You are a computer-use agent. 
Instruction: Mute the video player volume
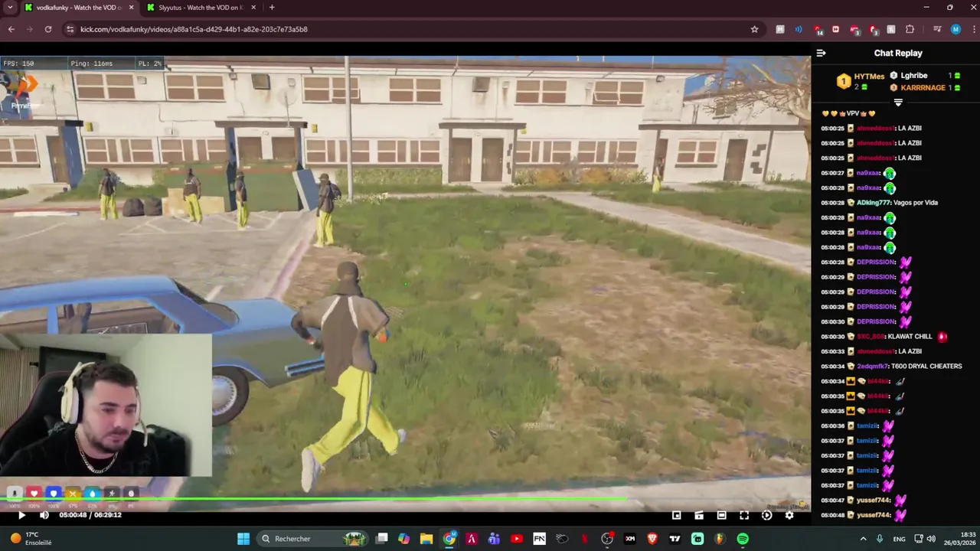click(44, 515)
